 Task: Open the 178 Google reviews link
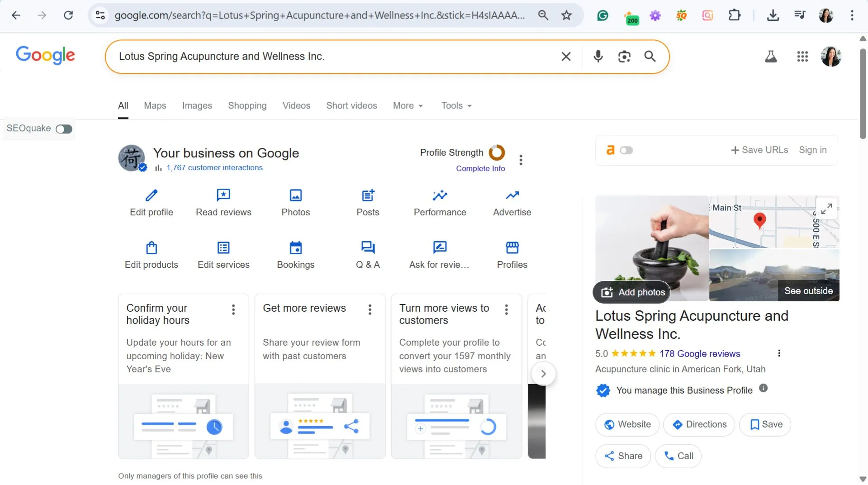[699, 354]
